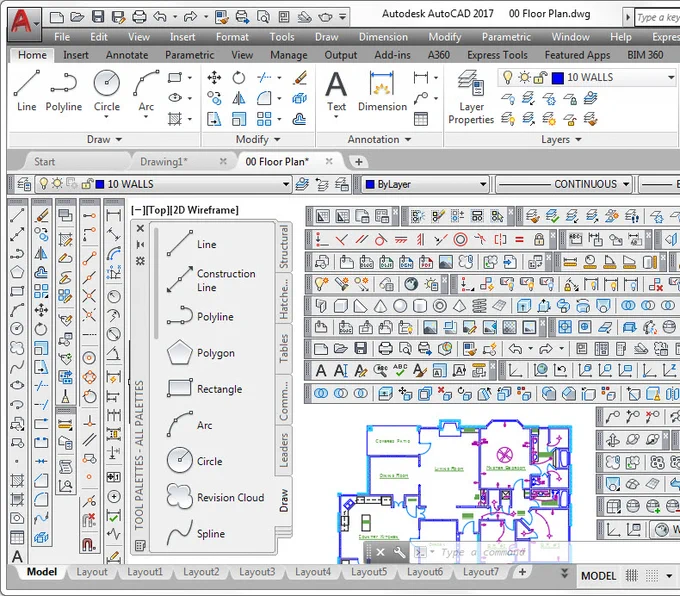Image resolution: width=680 pixels, height=596 pixels.
Task: Open the CONTINUOUS linetype dropdown
Action: 626,184
